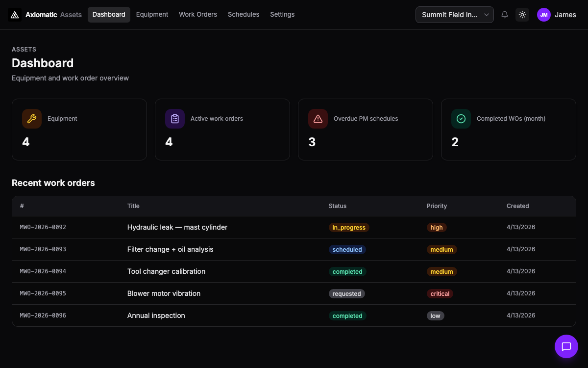Click the critical priority badge
Viewport: 588px width, 368px height.
click(x=440, y=294)
